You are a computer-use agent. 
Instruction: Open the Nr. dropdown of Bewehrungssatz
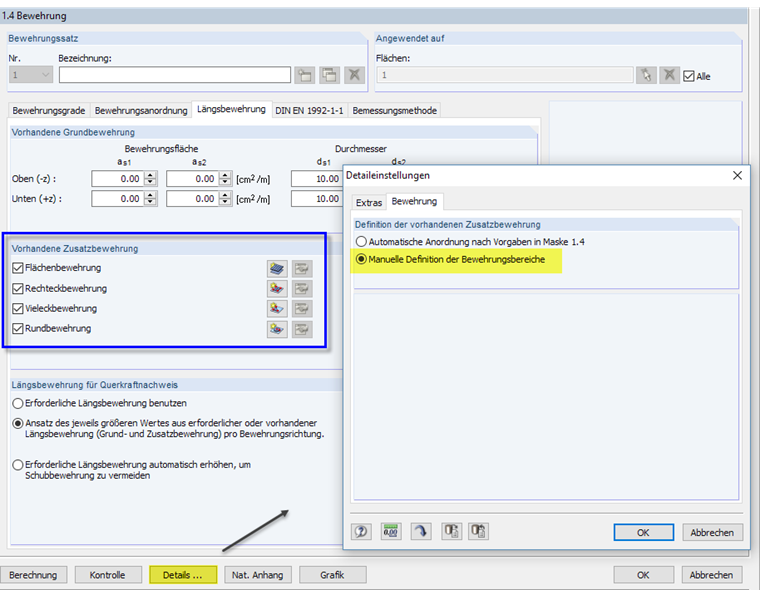[31, 75]
